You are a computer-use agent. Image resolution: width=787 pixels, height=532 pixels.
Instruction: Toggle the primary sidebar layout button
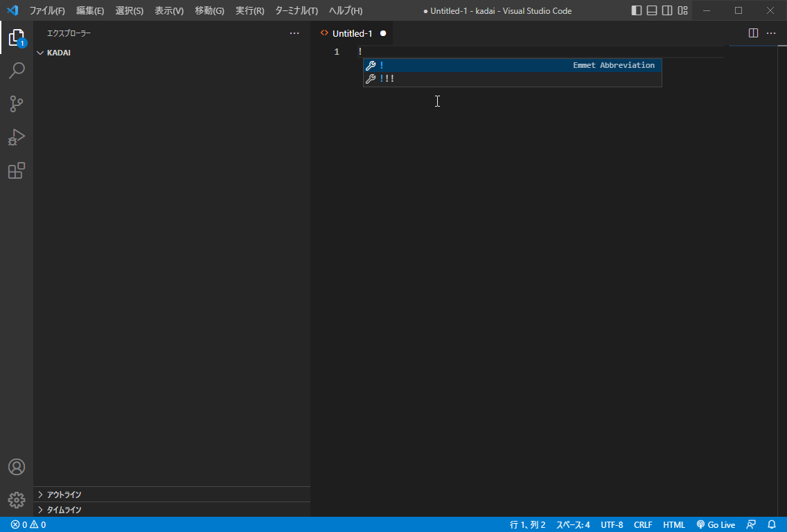[x=637, y=10]
